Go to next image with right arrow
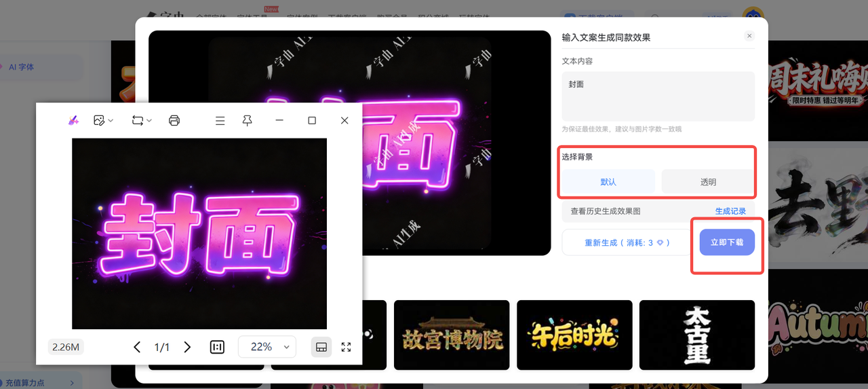The width and height of the screenshot is (868, 389). click(x=188, y=347)
